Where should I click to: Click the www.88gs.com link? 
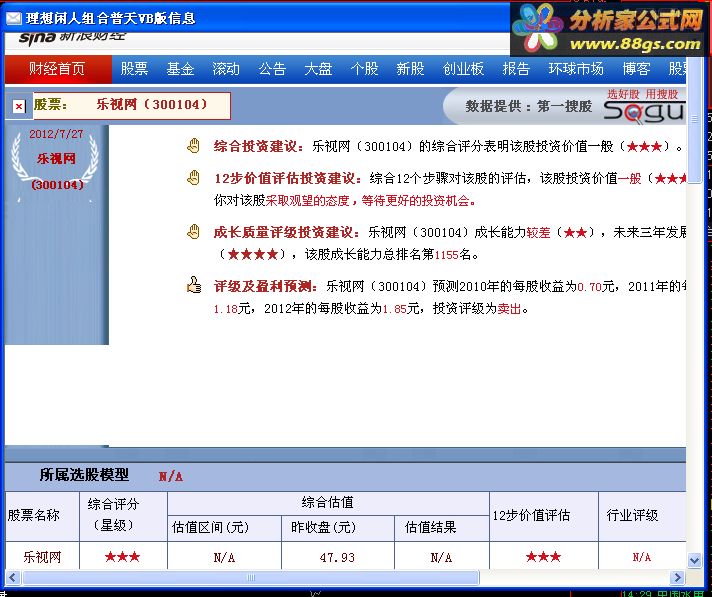tap(635, 44)
